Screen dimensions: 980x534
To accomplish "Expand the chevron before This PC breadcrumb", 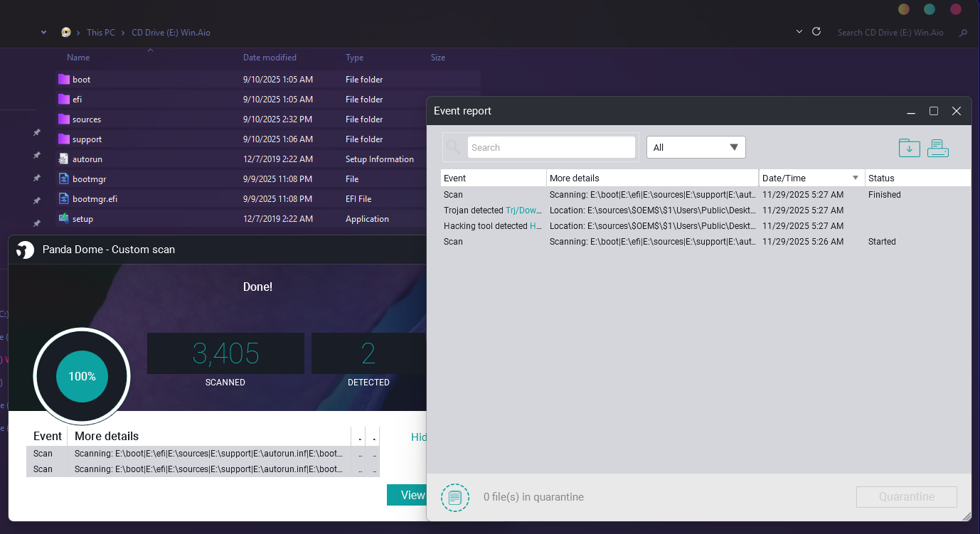I will (x=79, y=33).
